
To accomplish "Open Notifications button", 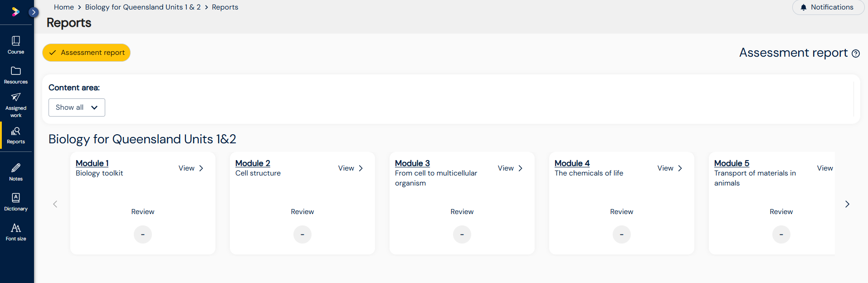I will coord(828,7).
